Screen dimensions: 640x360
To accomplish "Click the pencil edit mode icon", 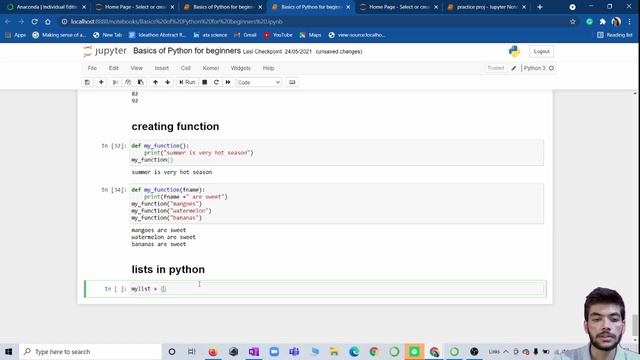I will pos(513,68).
